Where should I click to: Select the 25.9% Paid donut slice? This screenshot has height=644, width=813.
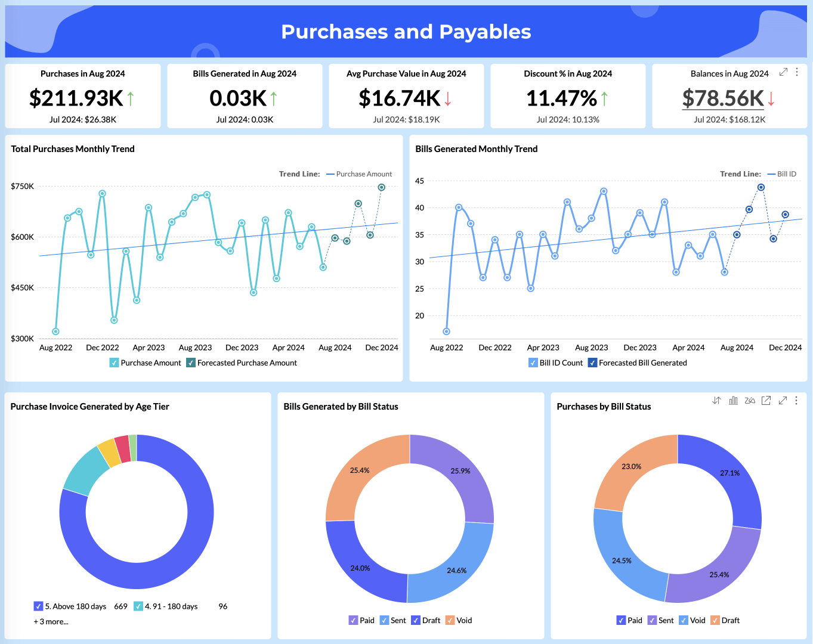pyautogui.click(x=460, y=471)
